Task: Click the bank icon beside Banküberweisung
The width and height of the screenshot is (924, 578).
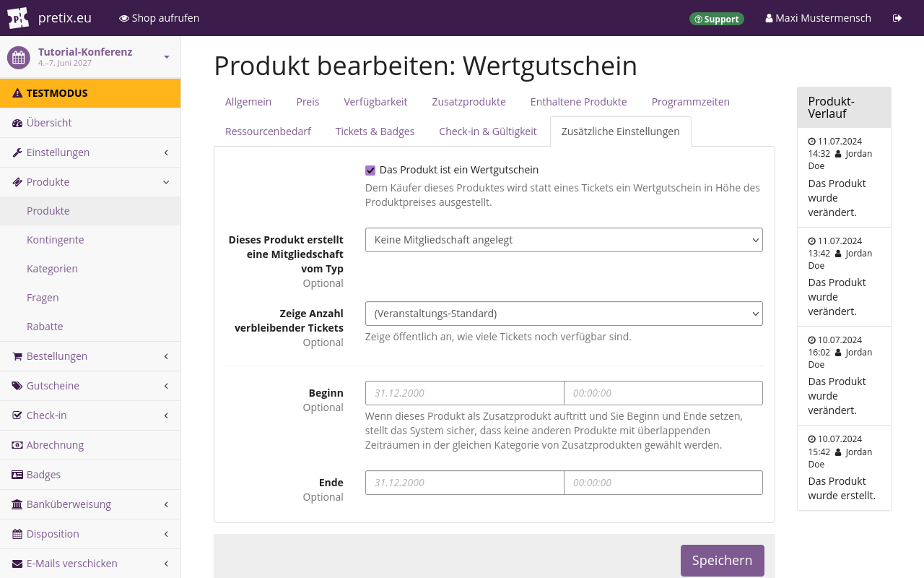Action: (17, 504)
